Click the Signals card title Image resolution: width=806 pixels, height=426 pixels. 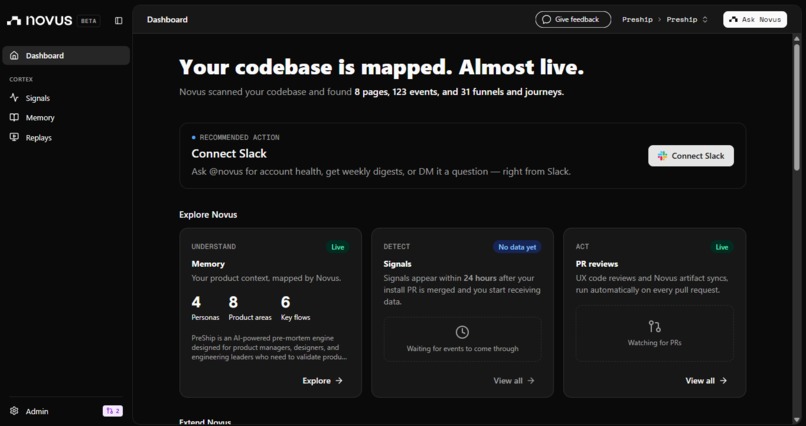397,264
